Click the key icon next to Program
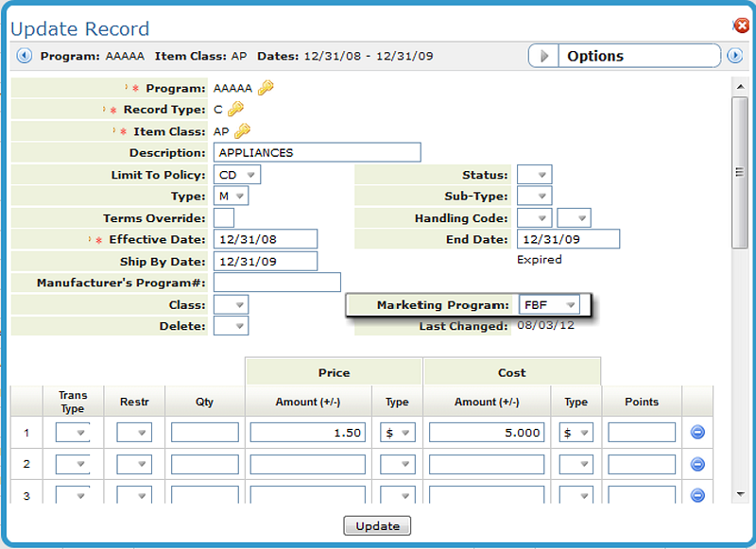Screen dimensions: 756x549 click(x=266, y=88)
